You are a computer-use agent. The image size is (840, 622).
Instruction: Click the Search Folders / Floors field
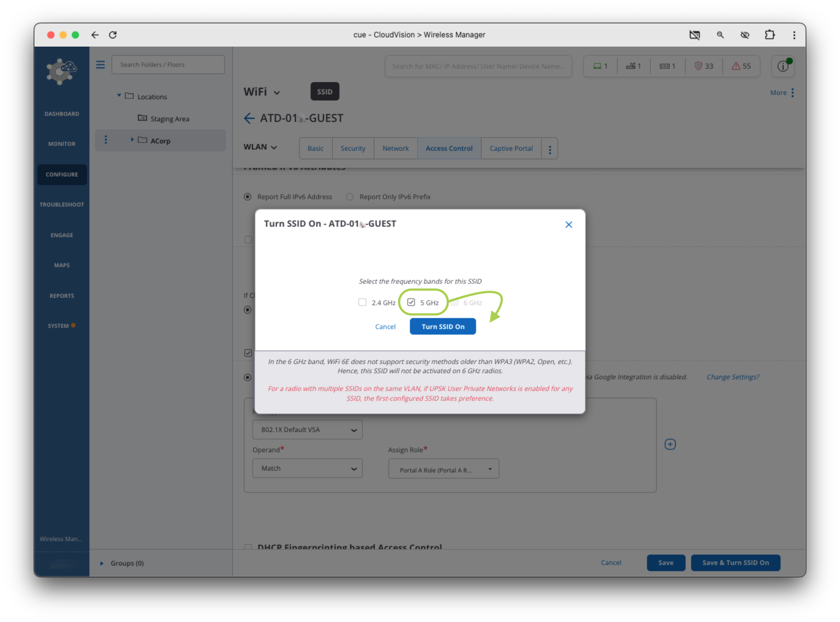[168, 65]
